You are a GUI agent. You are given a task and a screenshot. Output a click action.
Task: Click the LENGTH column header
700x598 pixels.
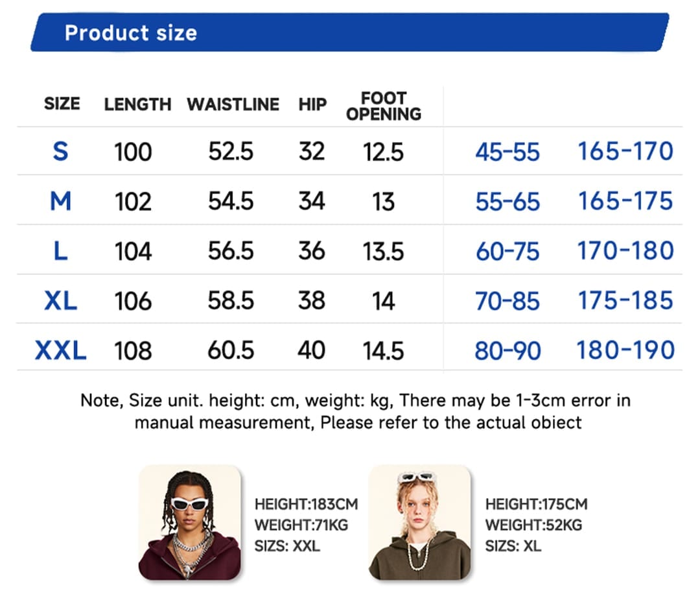point(137,104)
